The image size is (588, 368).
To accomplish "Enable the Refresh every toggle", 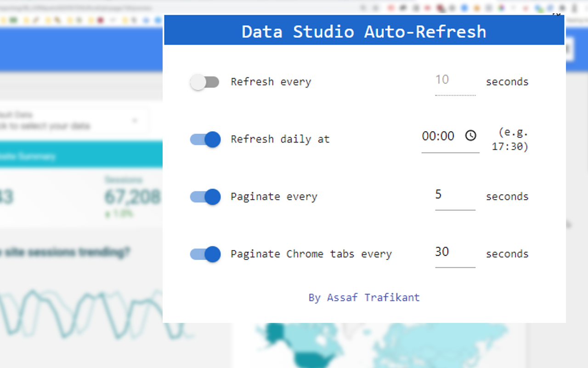I will [204, 82].
